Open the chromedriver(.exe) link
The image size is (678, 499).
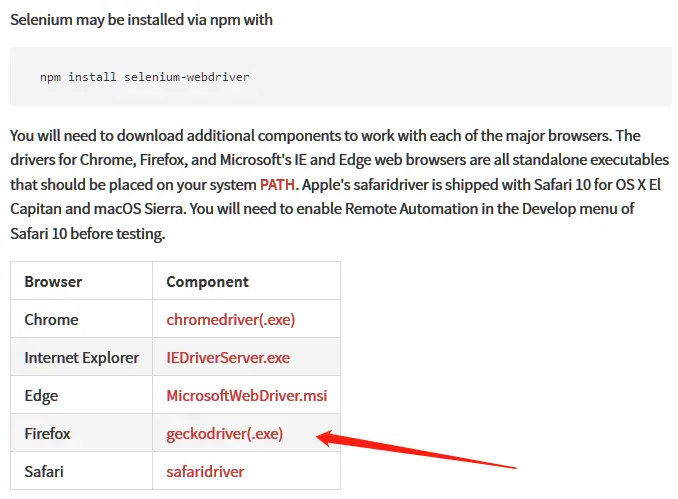(x=230, y=320)
